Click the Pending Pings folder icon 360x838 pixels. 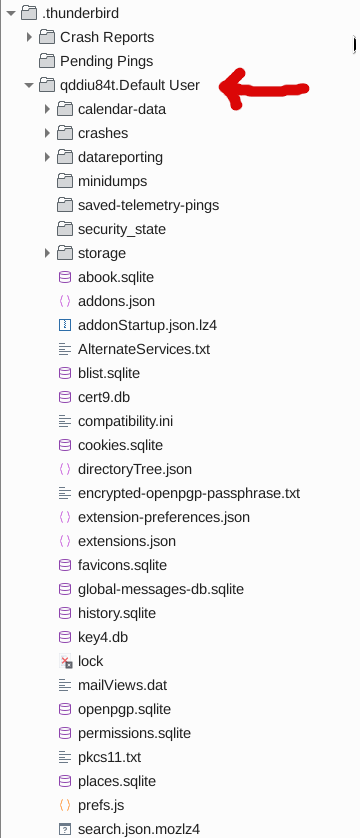coord(47,60)
